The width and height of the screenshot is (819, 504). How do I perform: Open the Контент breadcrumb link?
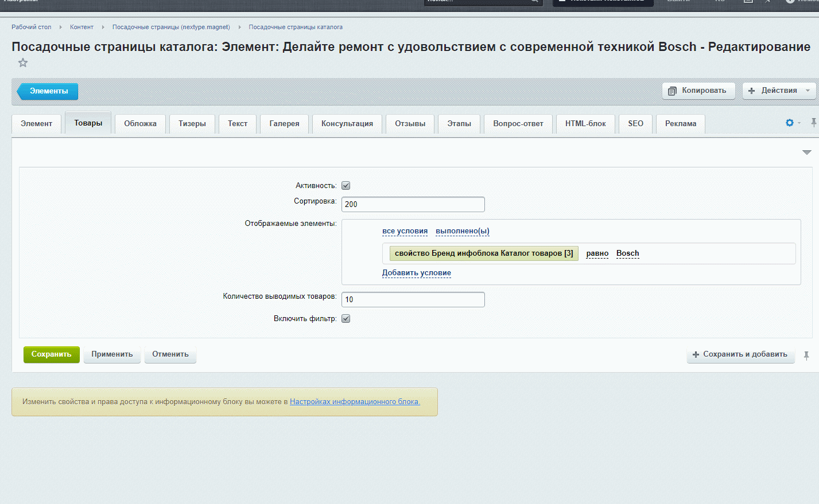click(81, 27)
